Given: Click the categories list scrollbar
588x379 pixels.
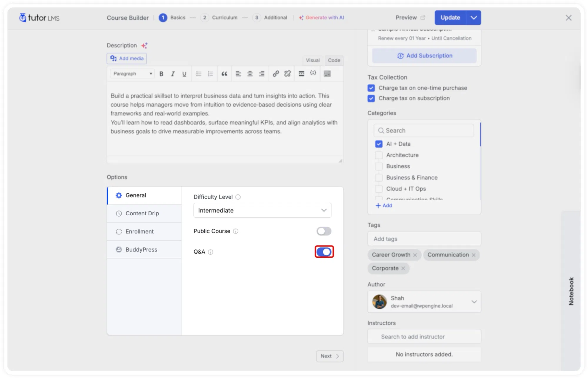Looking at the screenshot, I should pos(480,135).
